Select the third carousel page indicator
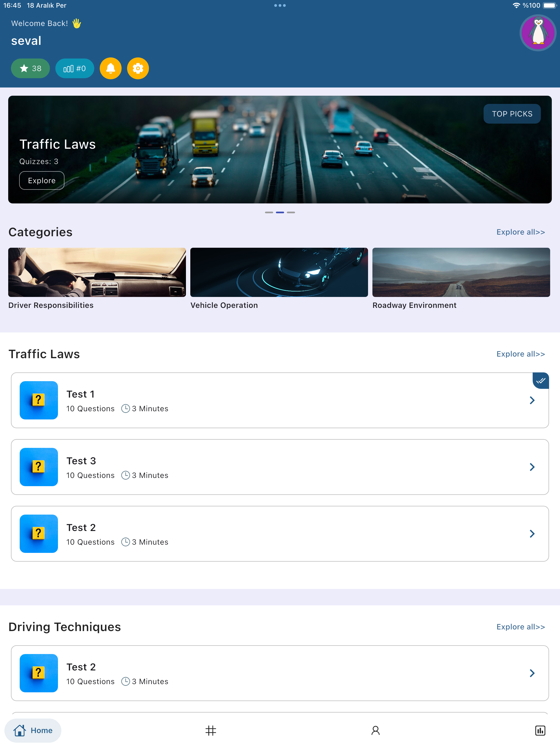This screenshot has width=560, height=747. pyautogui.click(x=291, y=212)
